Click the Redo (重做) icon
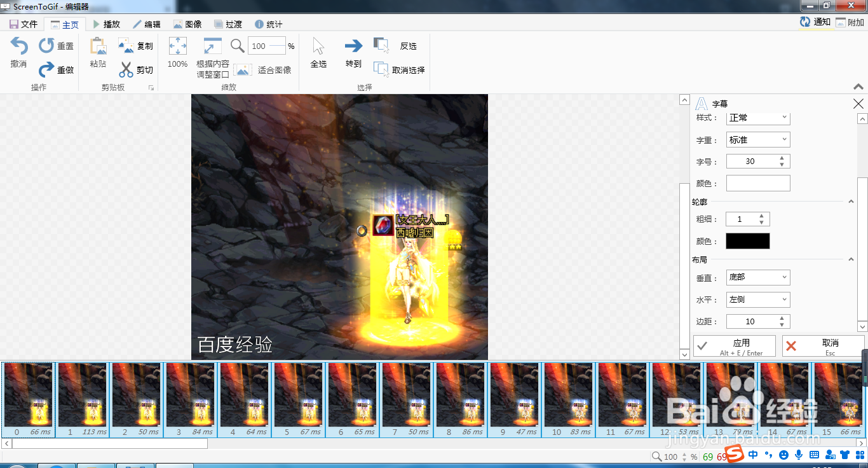 (x=46, y=69)
